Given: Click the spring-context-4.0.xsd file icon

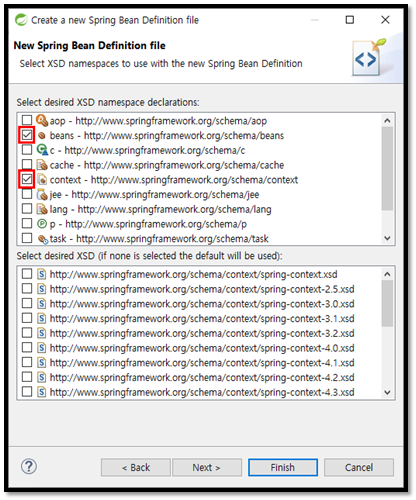Looking at the screenshot, I should [41, 348].
